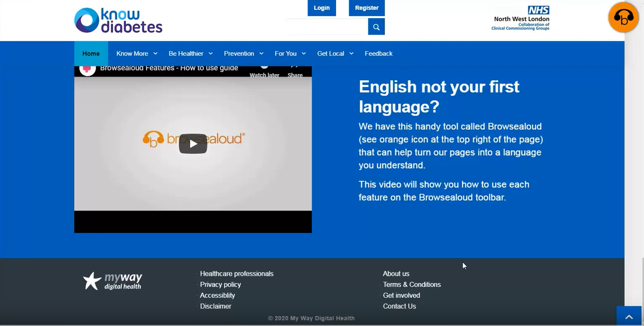
Task: Open the Feedback menu item
Action: tap(378, 54)
